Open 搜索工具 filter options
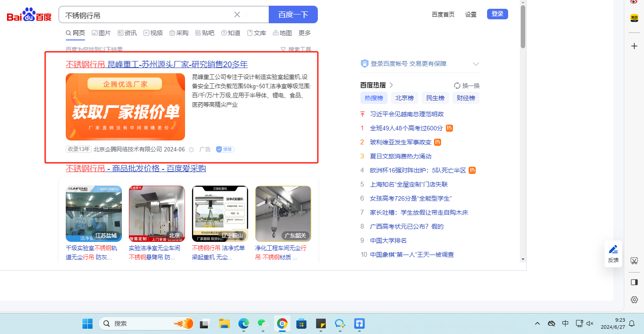Viewport: 644px width, 334px height. (296, 50)
